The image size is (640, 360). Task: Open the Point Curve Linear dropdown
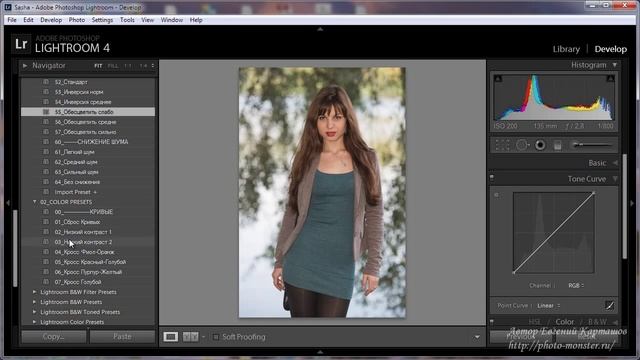tap(549, 305)
